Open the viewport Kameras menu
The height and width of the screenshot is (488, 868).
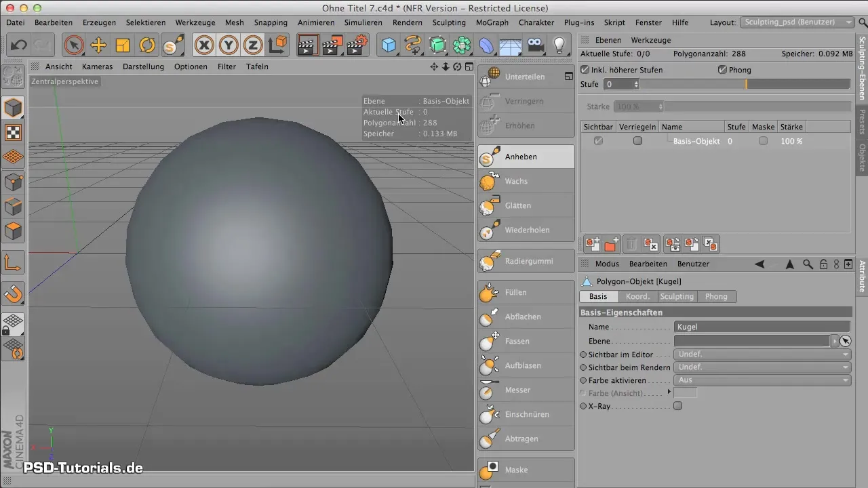(x=97, y=66)
